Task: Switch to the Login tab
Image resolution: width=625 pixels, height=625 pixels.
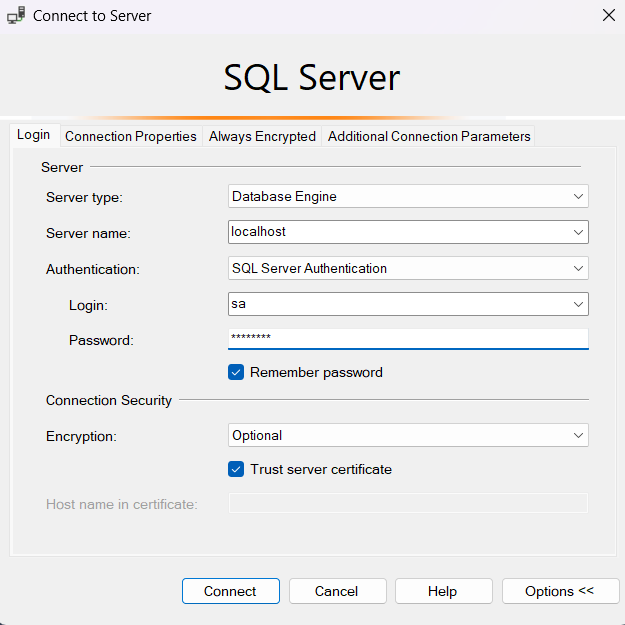Action: (34, 135)
